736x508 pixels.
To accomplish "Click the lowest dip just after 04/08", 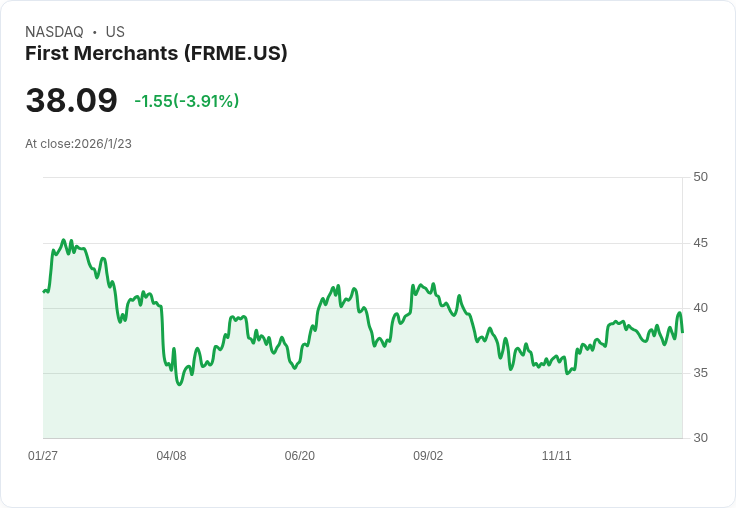I will (x=179, y=384).
